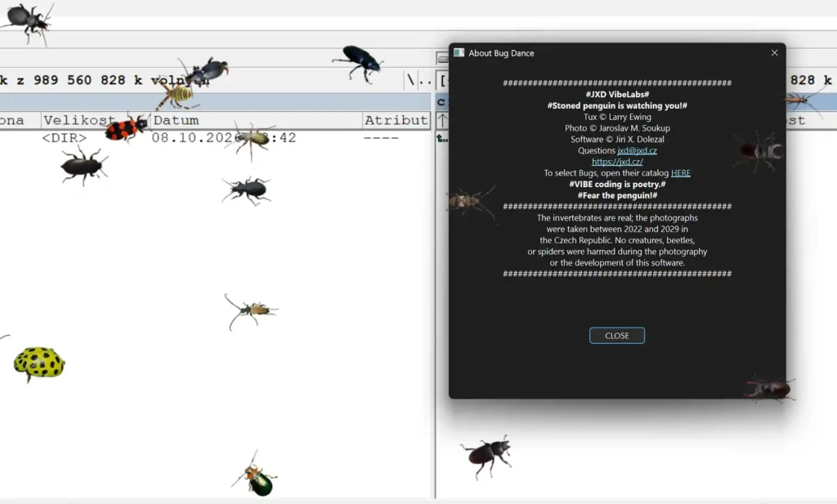Click the CLOSE button in About dialog
The height and width of the screenshot is (504, 837).
click(616, 336)
